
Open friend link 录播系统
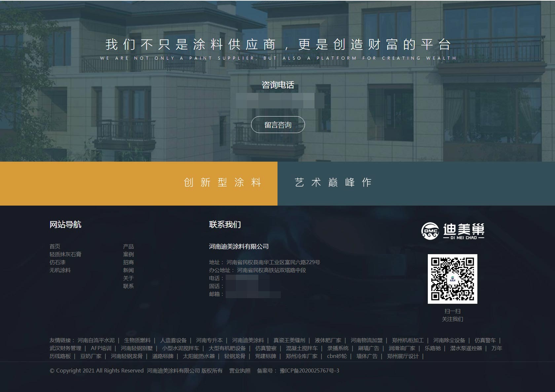[338, 348]
